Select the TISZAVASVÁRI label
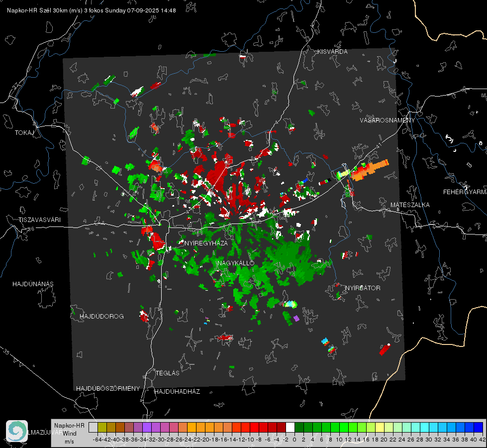Image resolution: width=487 pixels, height=448 pixels. tap(39, 220)
